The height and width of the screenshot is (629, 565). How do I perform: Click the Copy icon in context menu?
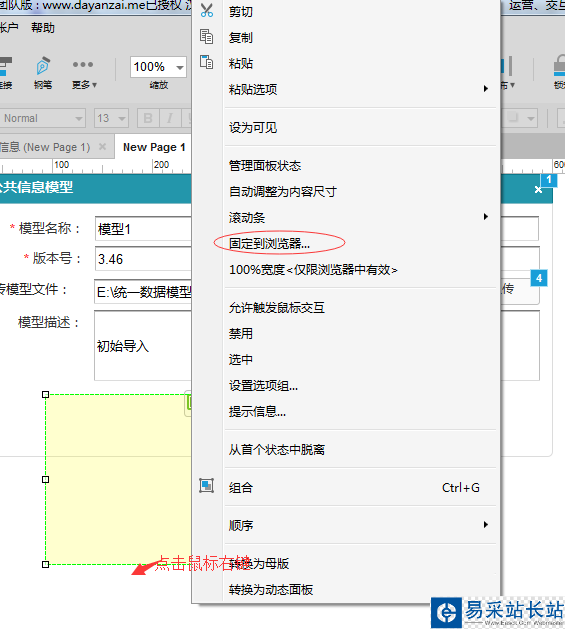click(206, 37)
